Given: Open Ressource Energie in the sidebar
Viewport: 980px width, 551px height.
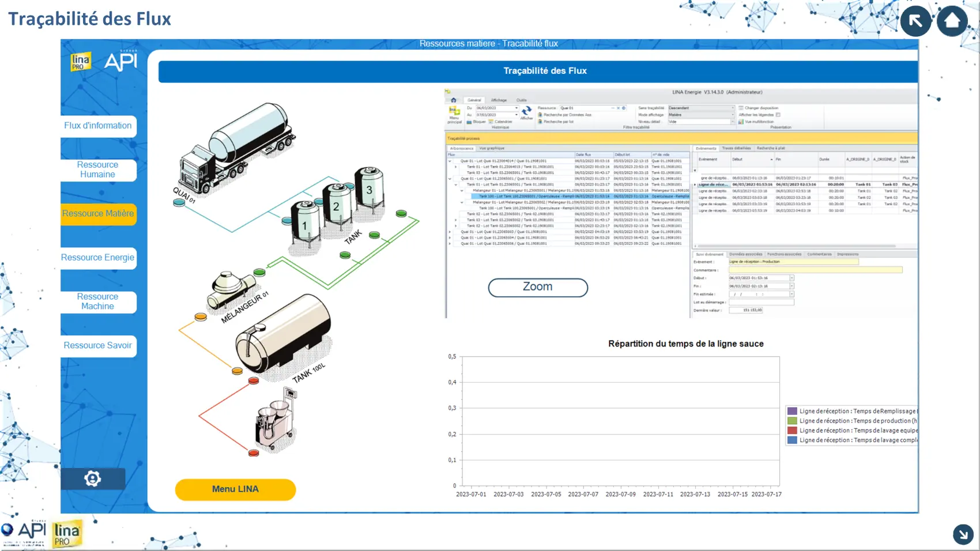Looking at the screenshot, I should (98, 258).
